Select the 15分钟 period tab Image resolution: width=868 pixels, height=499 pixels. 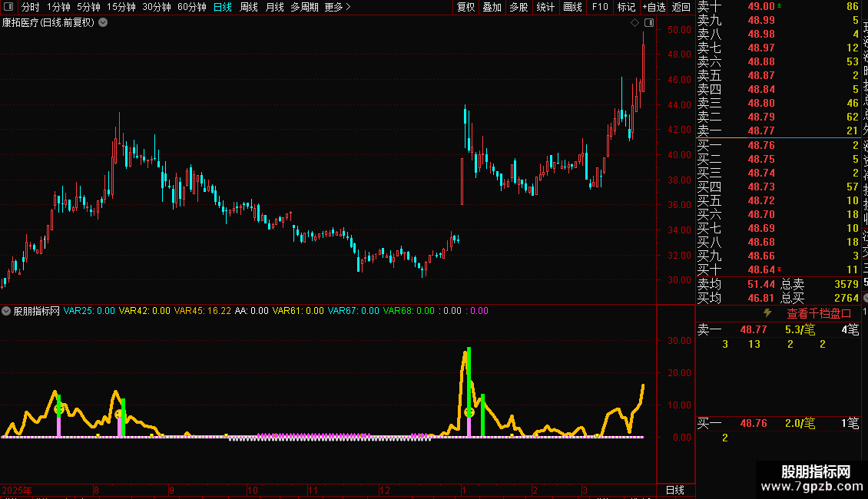[121, 7]
